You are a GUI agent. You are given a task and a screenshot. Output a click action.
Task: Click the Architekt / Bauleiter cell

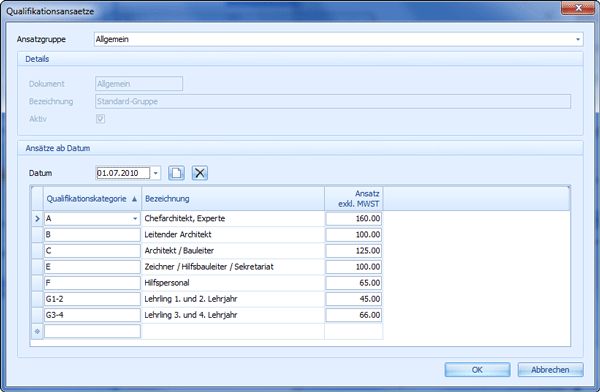pos(233,251)
